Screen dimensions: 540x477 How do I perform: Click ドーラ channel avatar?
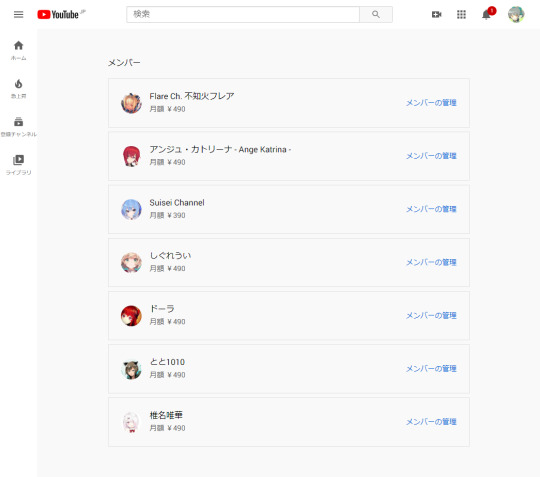(x=131, y=316)
